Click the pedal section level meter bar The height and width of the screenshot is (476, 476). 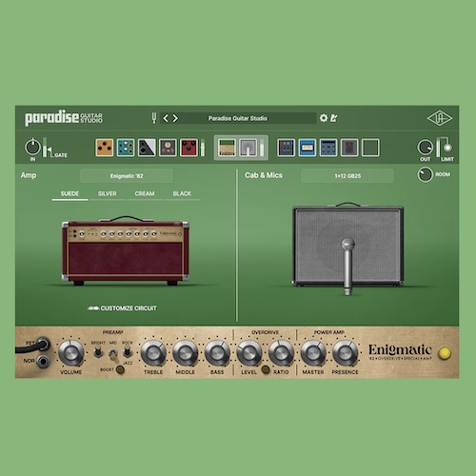tap(203, 148)
